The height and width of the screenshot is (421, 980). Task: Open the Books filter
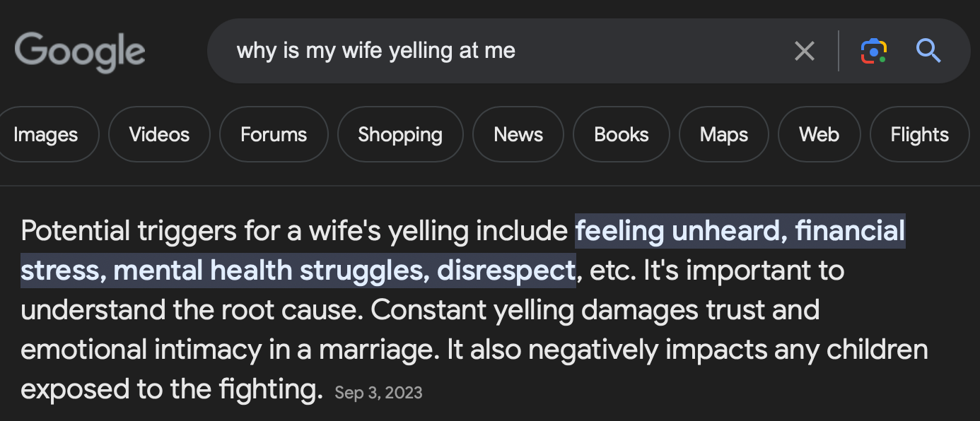click(622, 134)
